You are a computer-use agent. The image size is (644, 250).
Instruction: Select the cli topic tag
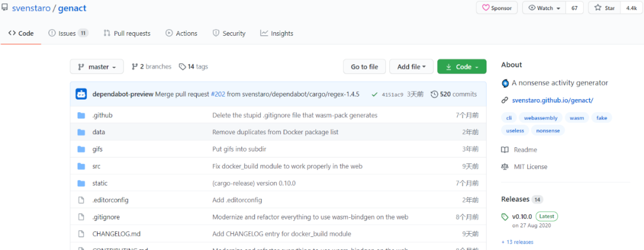pyautogui.click(x=509, y=118)
